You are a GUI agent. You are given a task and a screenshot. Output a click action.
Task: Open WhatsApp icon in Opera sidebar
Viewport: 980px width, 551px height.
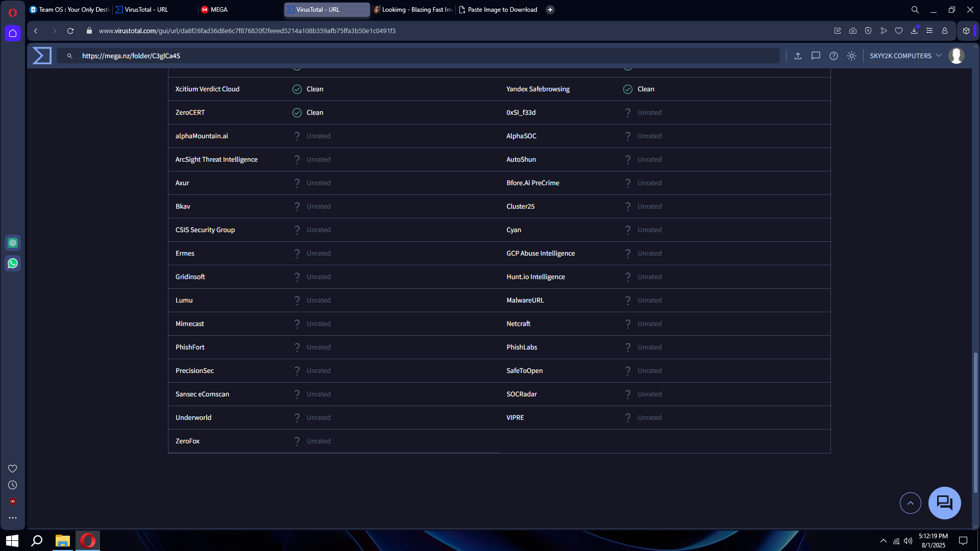[13, 263]
